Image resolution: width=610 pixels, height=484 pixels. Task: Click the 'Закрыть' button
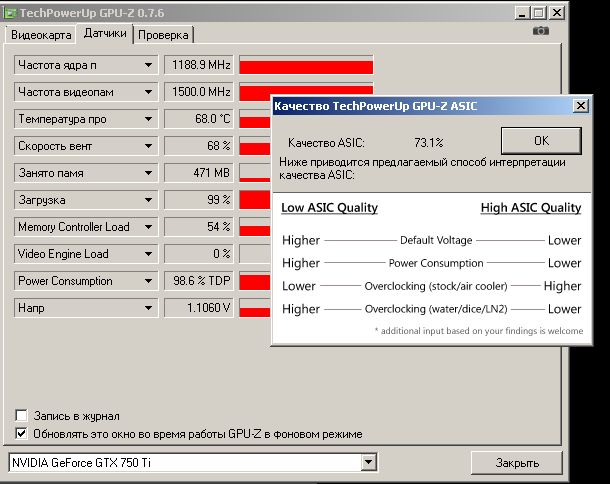click(517, 463)
